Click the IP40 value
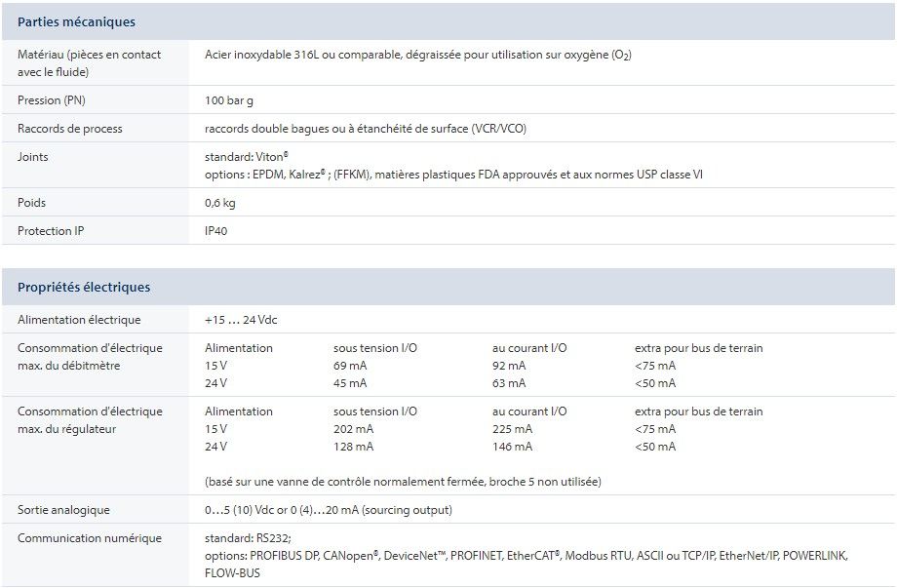This screenshot has height=588, width=897. 215,231
